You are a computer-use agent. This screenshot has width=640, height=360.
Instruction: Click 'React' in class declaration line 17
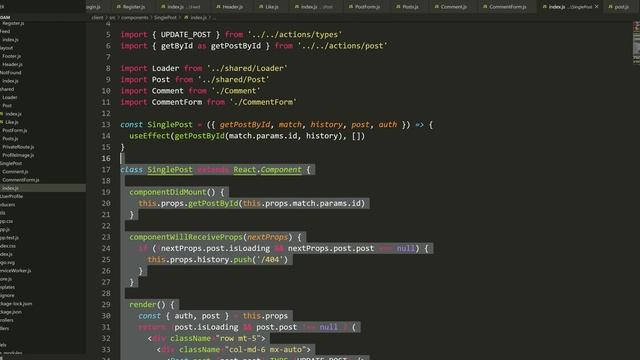pos(244,170)
